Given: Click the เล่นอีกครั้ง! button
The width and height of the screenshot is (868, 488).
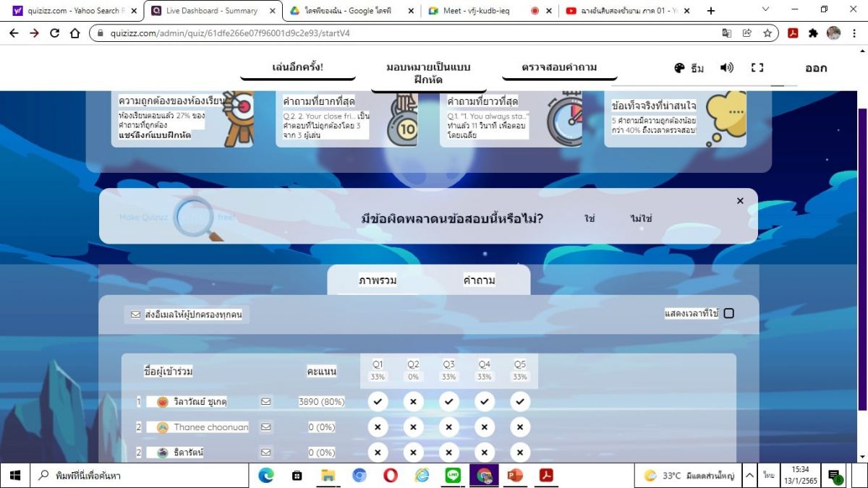Looking at the screenshot, I should pyautogui.click(x=297, y=67).
